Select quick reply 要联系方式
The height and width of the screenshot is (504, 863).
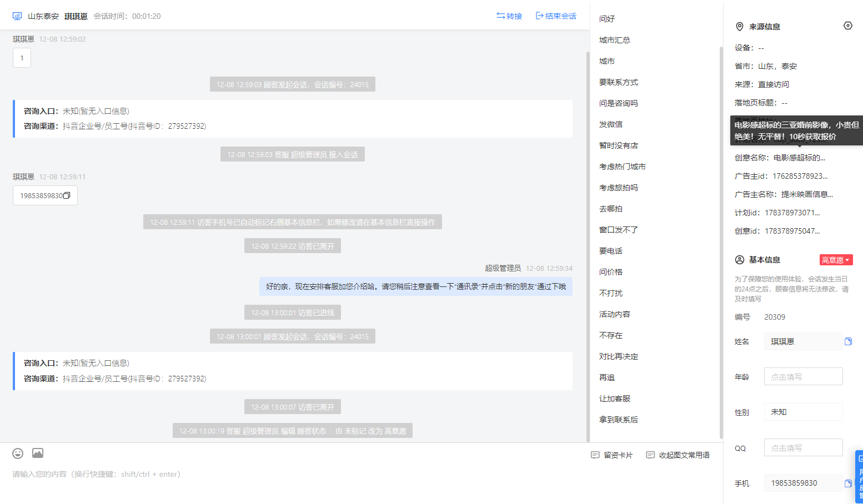pyautogui.click(x=619, y=82)
